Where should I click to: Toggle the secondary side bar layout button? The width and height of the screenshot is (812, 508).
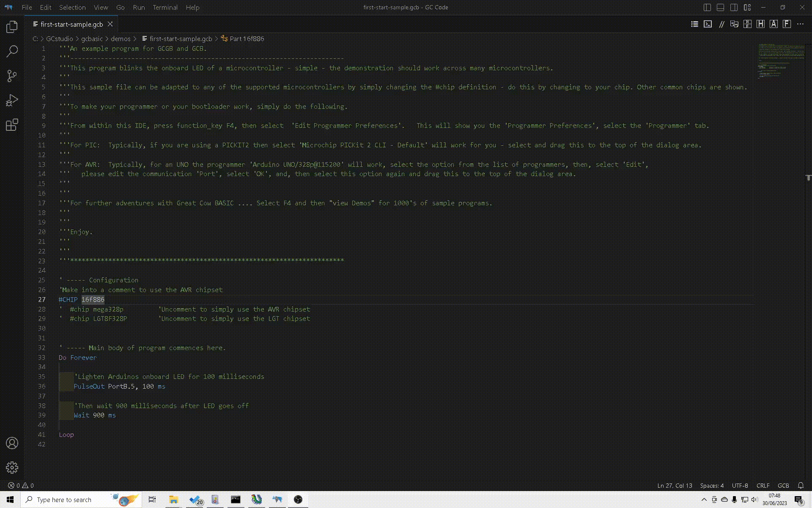734,7
